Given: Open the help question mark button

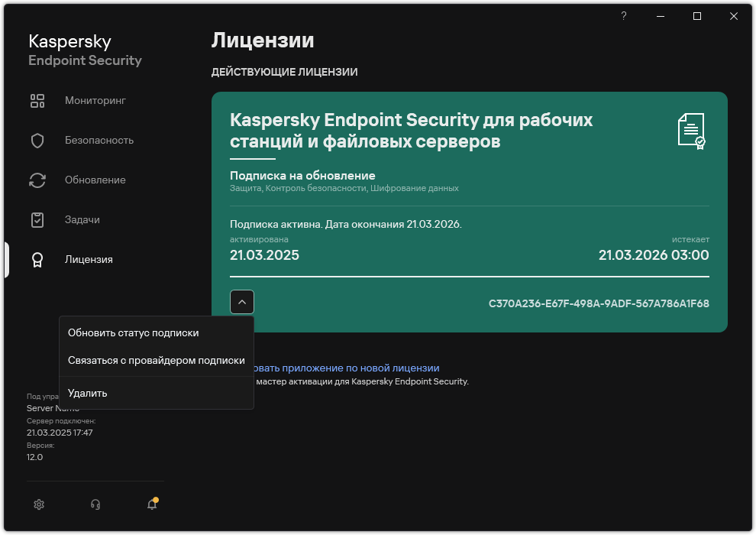Looking at the screenshot, I should (624, 16).
